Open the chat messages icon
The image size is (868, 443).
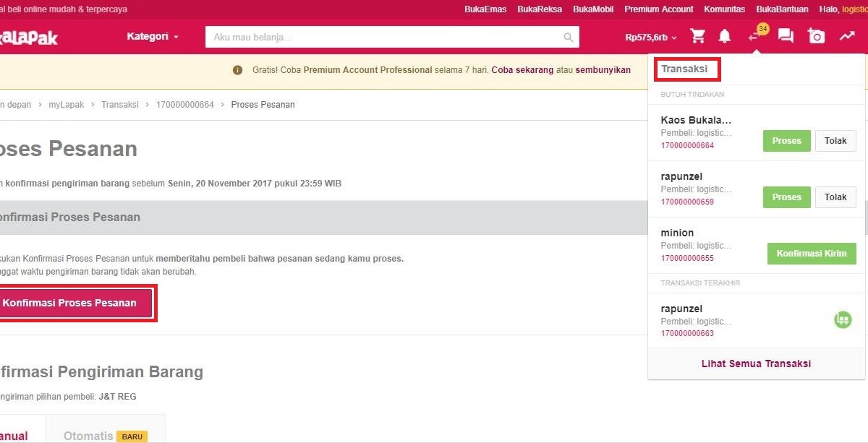pos(786,36)
